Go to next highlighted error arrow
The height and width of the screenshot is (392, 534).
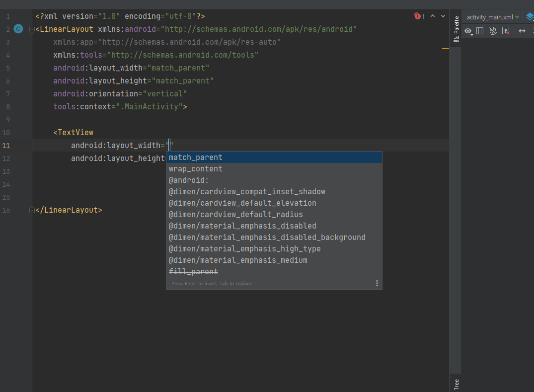(443, 16)
